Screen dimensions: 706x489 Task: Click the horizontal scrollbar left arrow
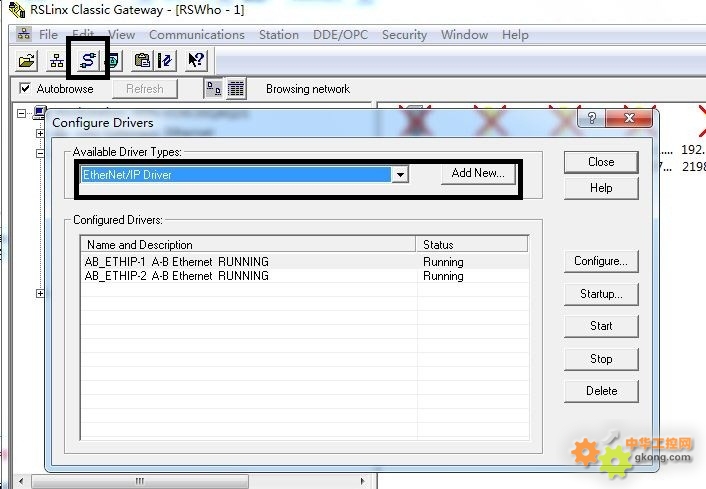(21, 481)
